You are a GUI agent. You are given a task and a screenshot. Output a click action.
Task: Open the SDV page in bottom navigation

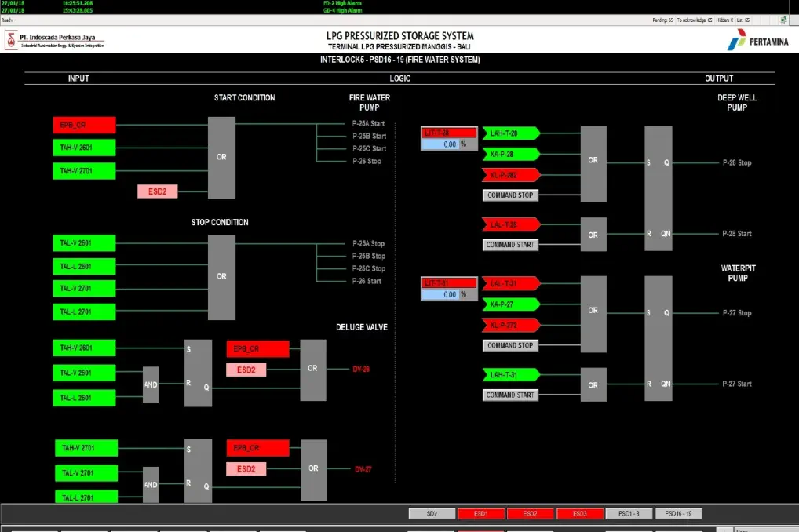[x=432, y=514]
